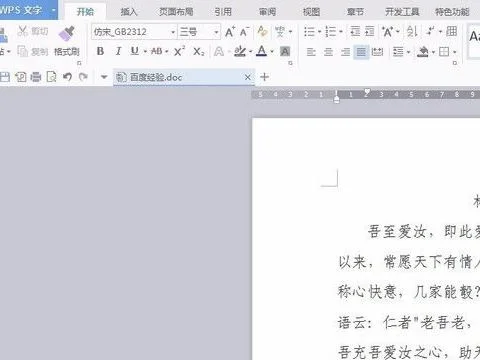Open paragraph settings dialog launcher
The height and width of the screenshot is (360, 480).
(455, 63)
